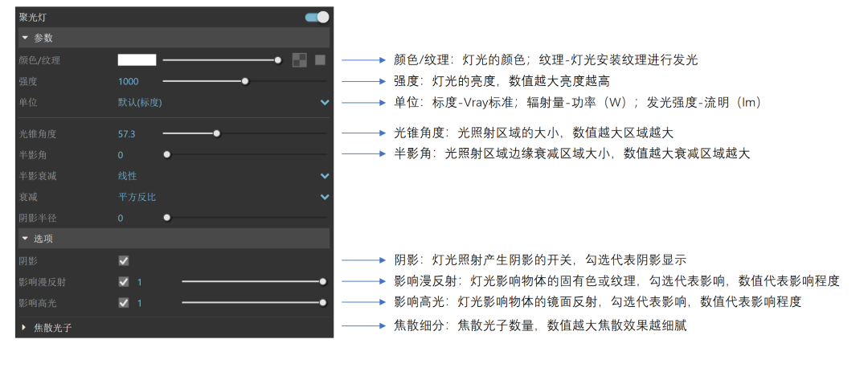Image resolution: width=868 pixels, height=368 pixels.
Task: Click the gray square texture toggle icon
Action: (x=320, y=59)
